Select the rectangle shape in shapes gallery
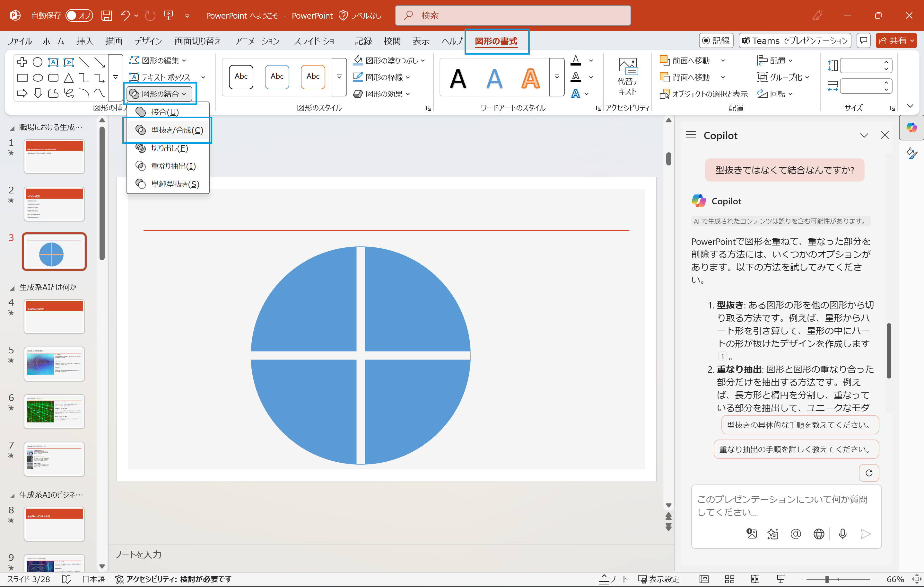 (x=22, y=78)
